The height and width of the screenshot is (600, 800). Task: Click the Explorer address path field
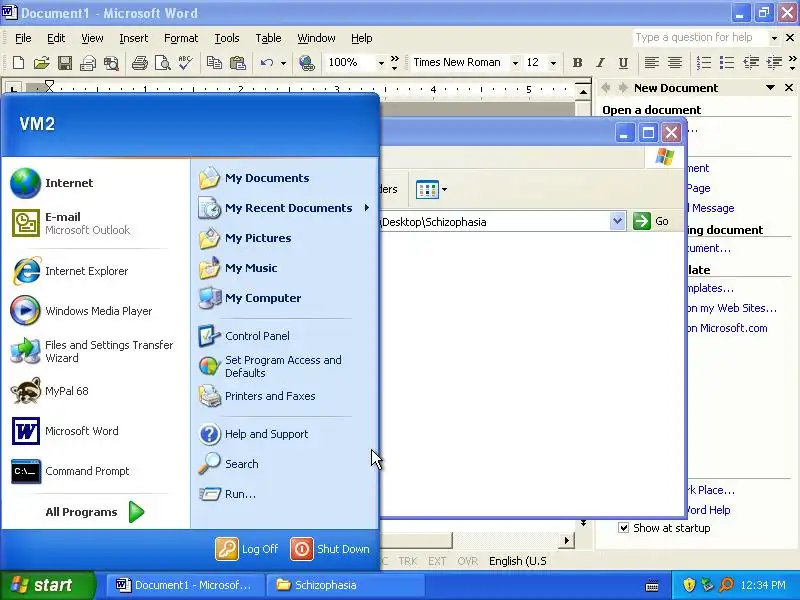[x=494, y=221]
